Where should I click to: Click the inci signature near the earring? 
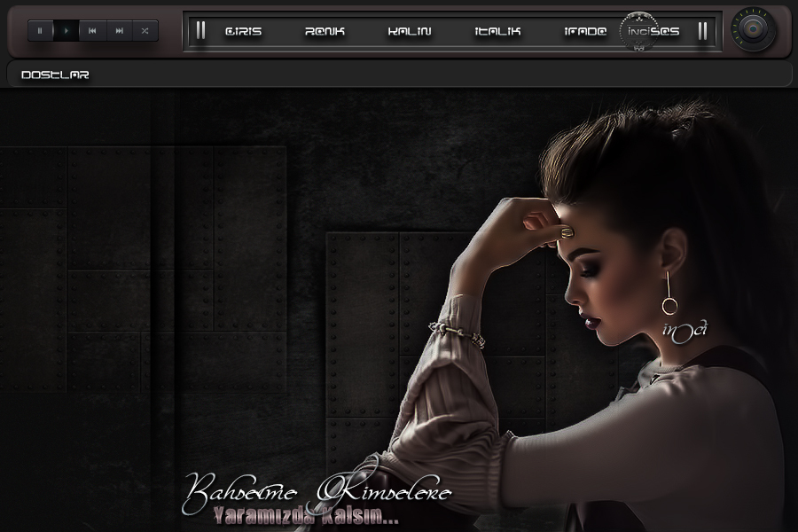[x=684, y=329]
